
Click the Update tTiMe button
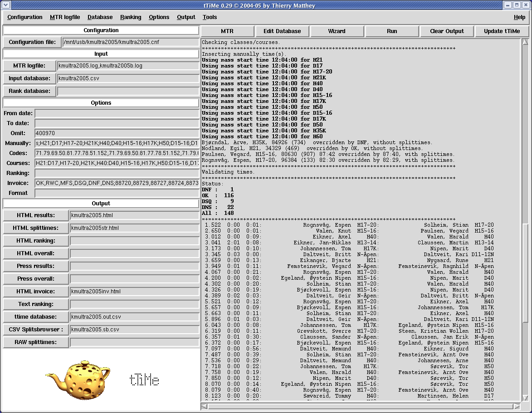502,31
